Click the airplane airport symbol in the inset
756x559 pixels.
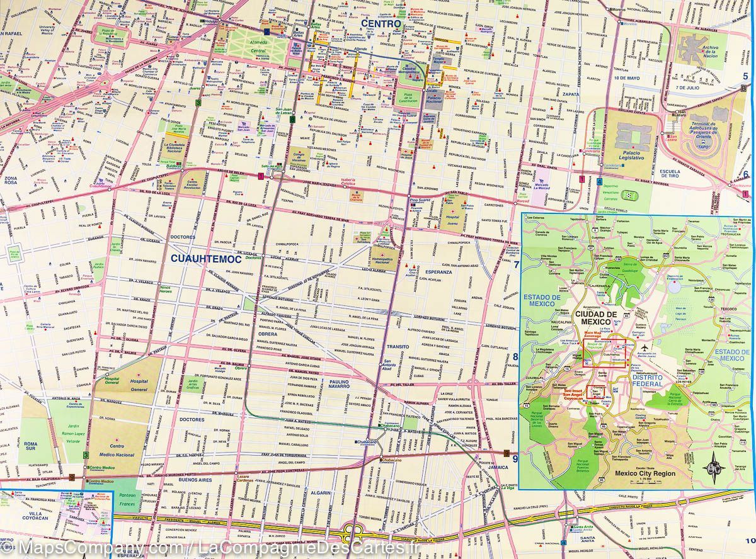click(x=644, y=347)
